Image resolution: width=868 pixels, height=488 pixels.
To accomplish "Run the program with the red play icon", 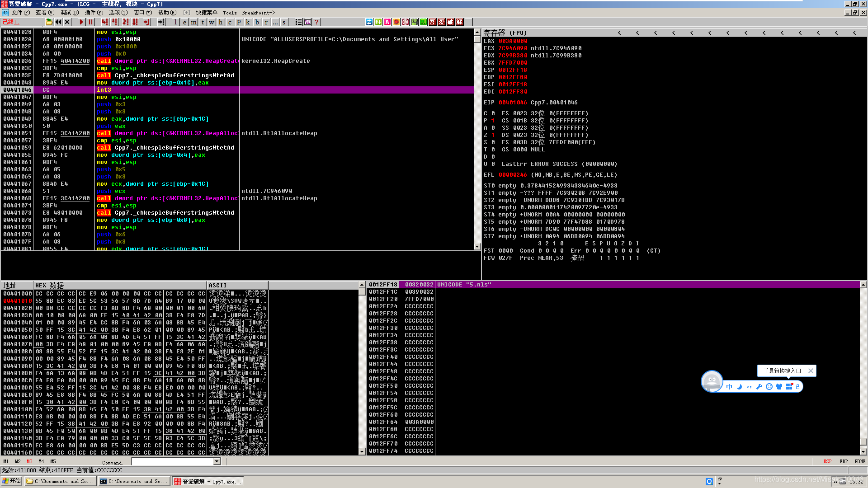I will (81, 22).
